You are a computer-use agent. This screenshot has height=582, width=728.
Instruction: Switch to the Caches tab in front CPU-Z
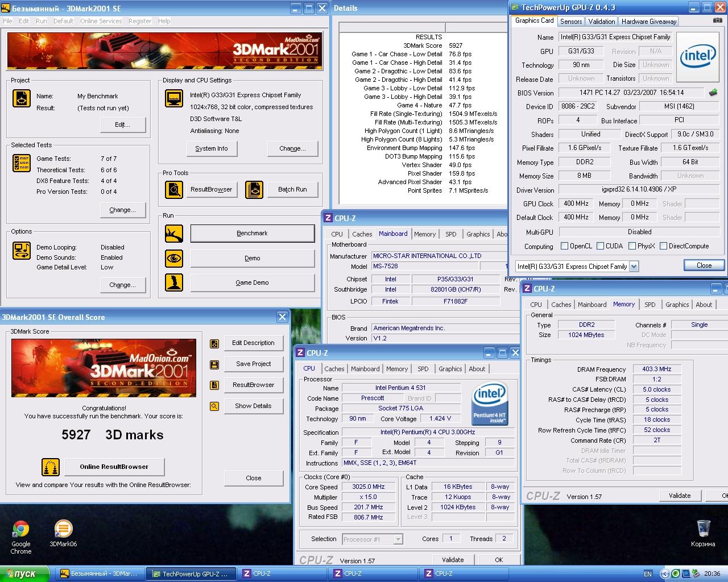[x=334, y=369]
